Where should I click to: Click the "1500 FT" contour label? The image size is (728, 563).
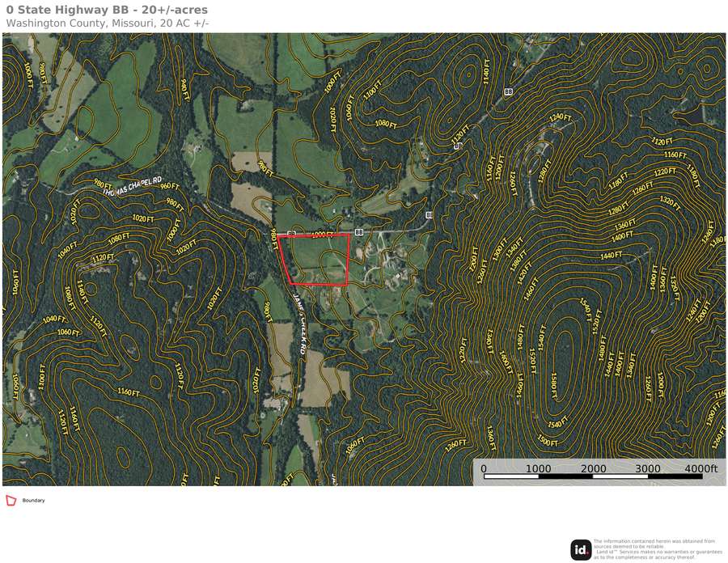point(548,441)
